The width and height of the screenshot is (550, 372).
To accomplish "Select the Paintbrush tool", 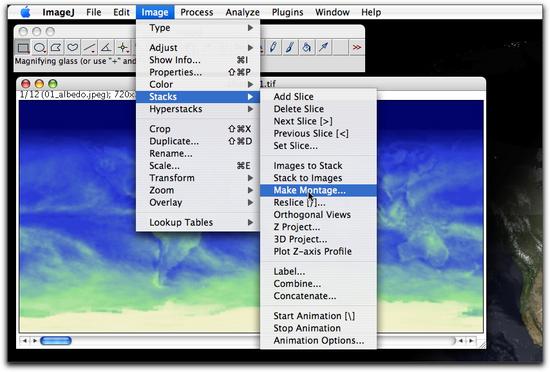I will (x=290, y=47).
